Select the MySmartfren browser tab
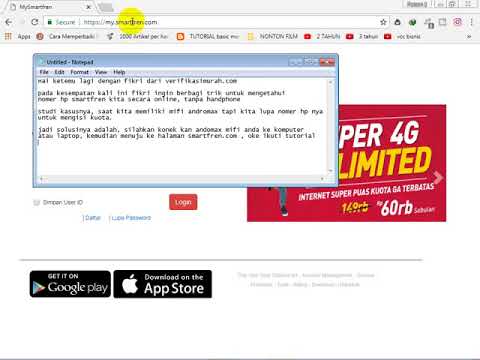Viewport: 480px width, 360px height. pyautogui.click(x=50, y=7)
